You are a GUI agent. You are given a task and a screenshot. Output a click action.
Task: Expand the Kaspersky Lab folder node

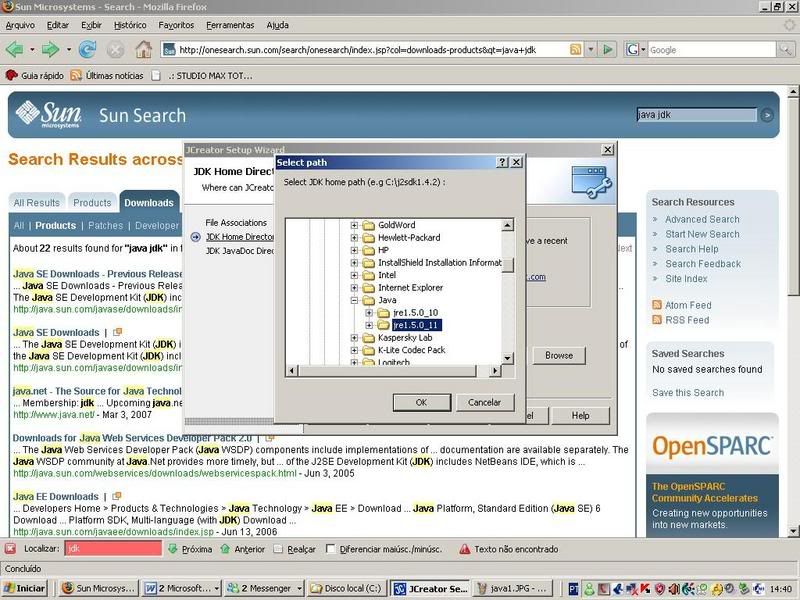[355, 338]
